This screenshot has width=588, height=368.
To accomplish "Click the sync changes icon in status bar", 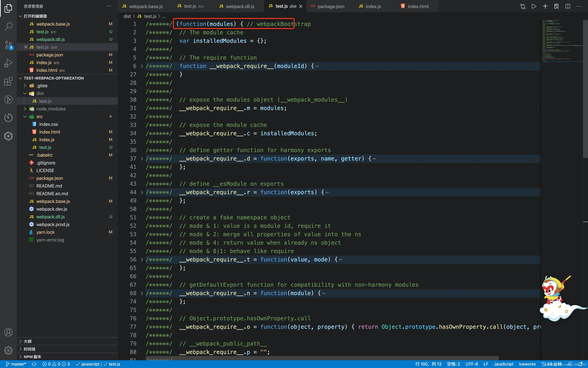I will click(34, 364).
